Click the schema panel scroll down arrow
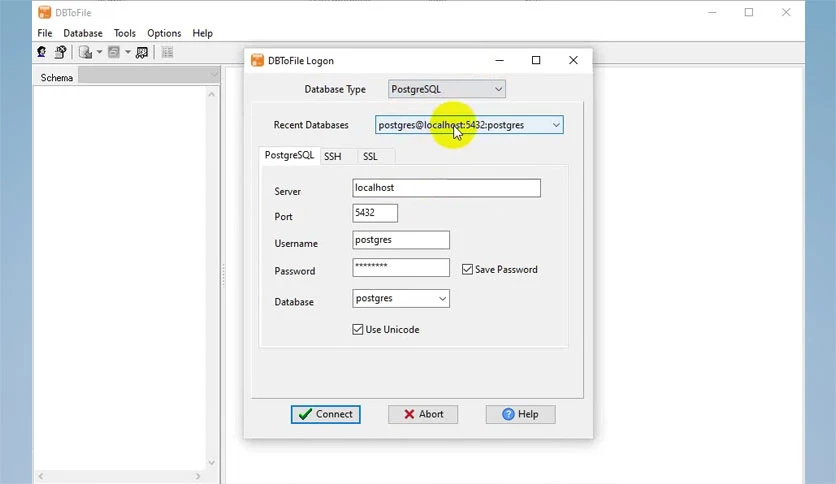Image resolution: width=836 pixels, height=484 pixels. [x=212, y=463]
